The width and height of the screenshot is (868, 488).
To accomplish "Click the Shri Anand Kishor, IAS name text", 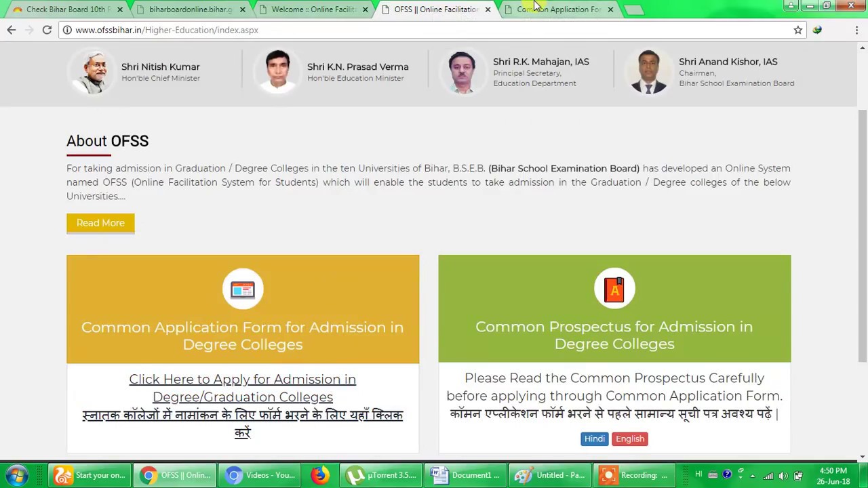I will pos(728,62).
